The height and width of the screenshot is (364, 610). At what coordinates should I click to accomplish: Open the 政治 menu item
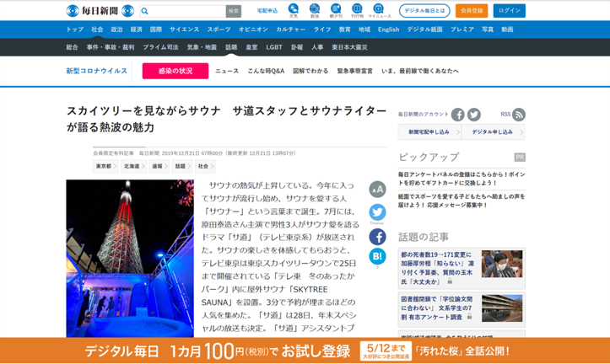coord(116,29)
